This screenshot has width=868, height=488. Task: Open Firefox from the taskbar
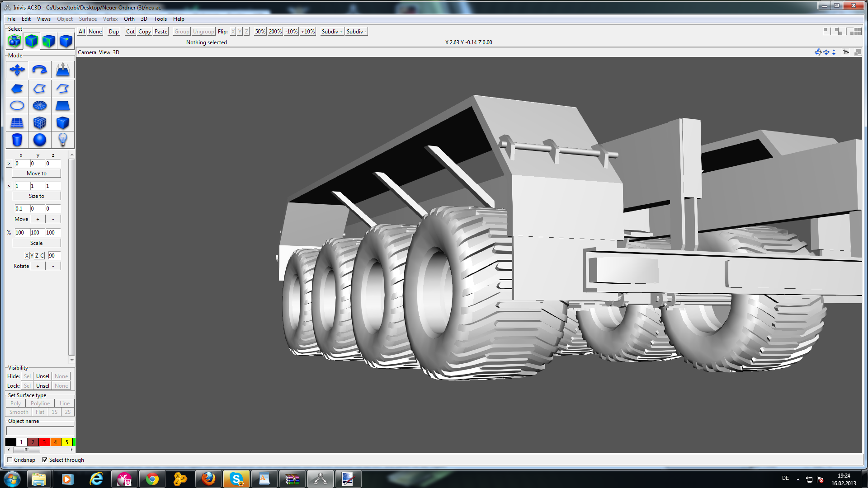tap(208, 479)
